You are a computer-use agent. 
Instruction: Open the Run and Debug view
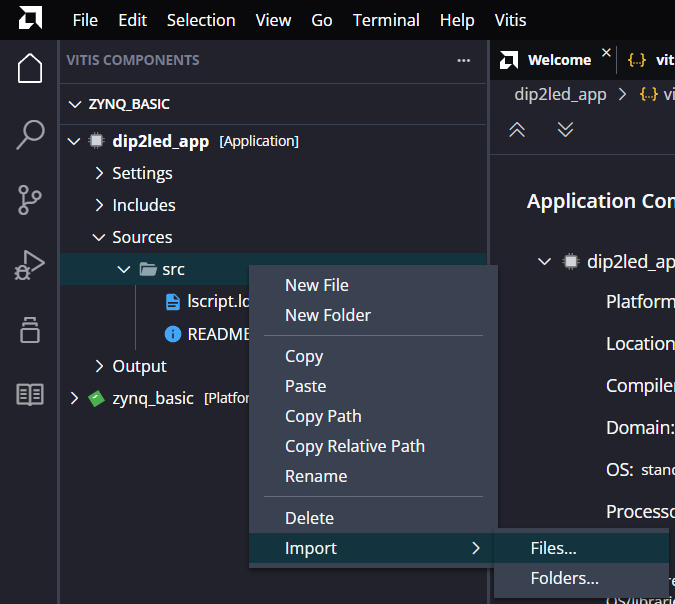pos(30,265)
